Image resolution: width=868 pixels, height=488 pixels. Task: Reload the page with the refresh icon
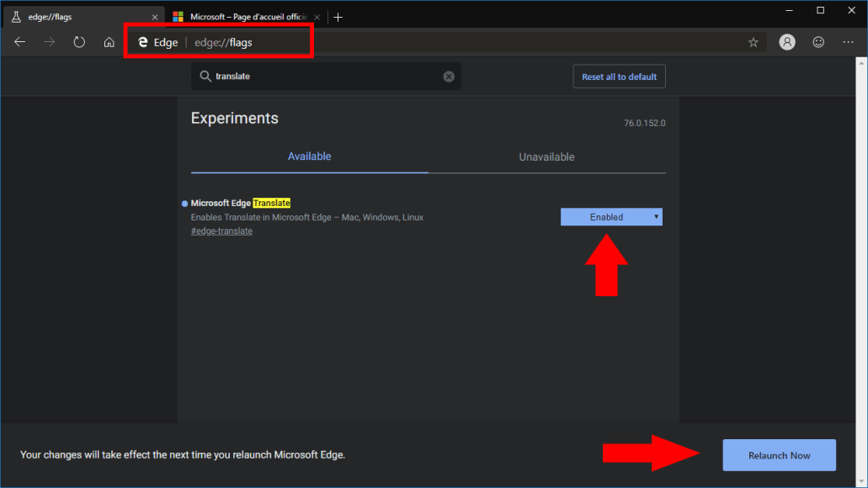tap(79, 42)
